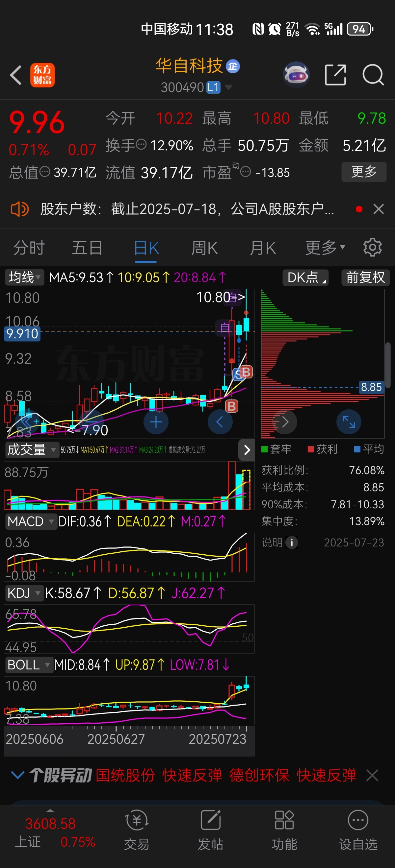Tap the battery 94 indicator

(x=360, y=29)
